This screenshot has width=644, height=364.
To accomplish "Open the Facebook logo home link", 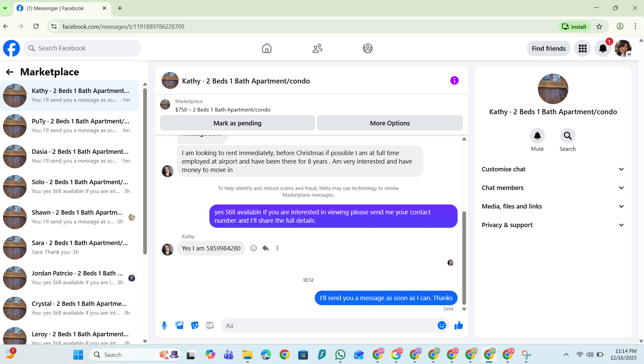I will click(x=11, y=48).
